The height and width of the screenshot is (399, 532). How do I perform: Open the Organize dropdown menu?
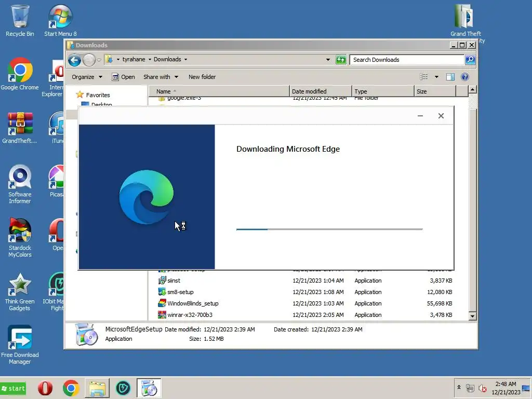point(87,77)
